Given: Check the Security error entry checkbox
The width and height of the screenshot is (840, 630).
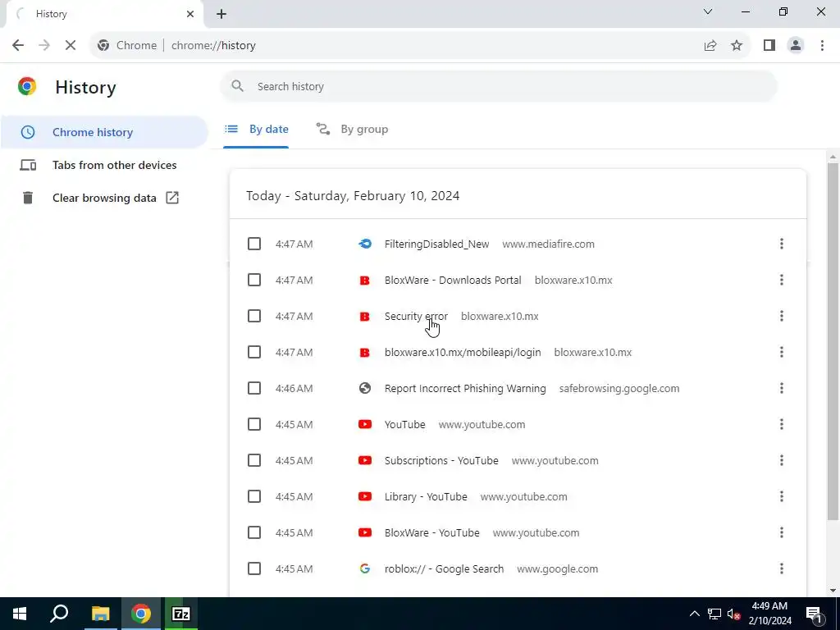Looking at the screenshot, I should pos(254,316).
